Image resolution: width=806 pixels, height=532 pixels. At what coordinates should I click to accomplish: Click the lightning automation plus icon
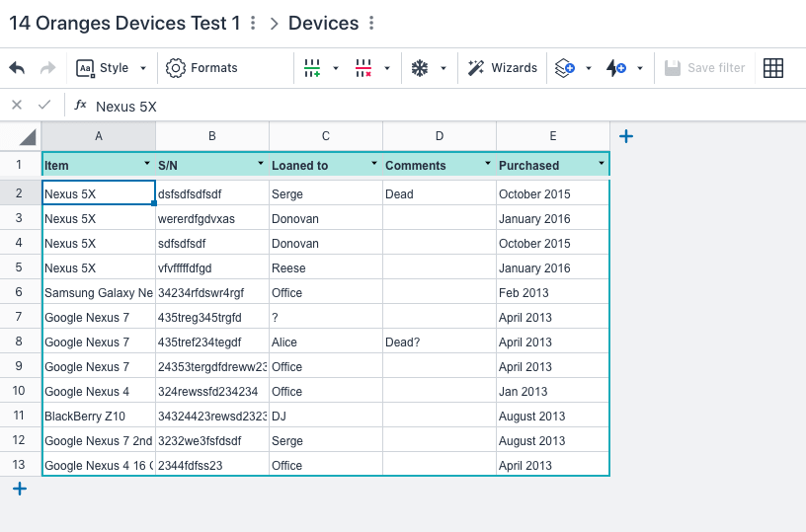click(x=616, y=68)
